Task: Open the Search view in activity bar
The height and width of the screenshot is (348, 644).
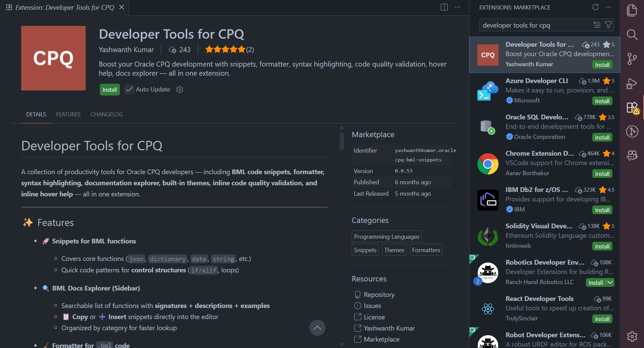Action: tap(632, 34)
